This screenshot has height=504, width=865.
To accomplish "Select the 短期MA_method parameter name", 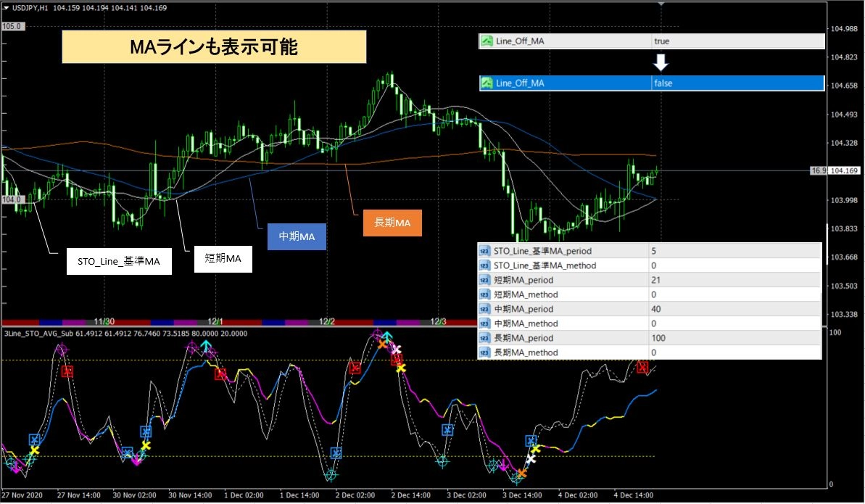I will pyautogui.click(x=526, y=294).
